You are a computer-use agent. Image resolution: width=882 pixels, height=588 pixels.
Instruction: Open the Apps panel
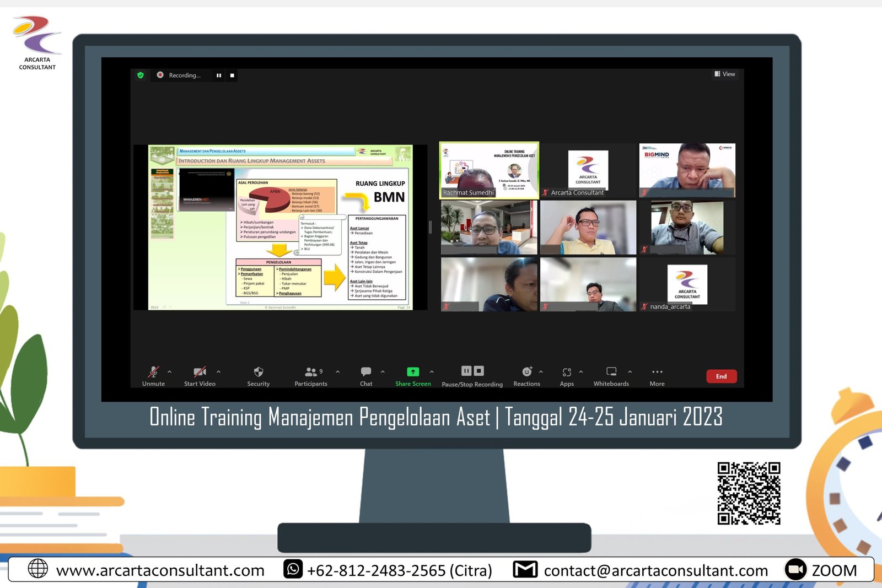(x=567, y=372)
